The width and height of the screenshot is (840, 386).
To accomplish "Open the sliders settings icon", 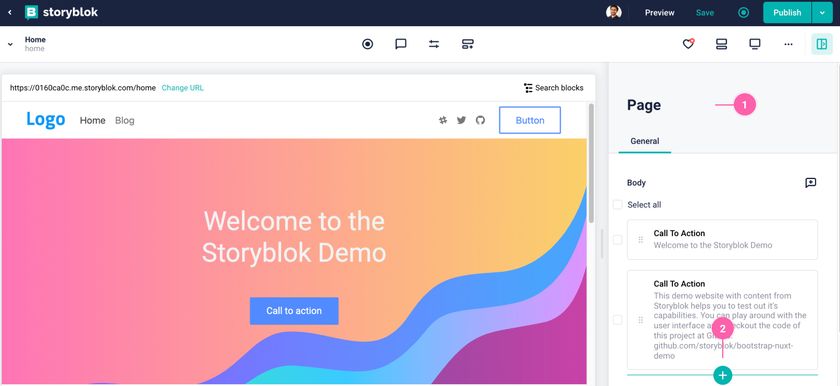I will (x=434, y=44).
